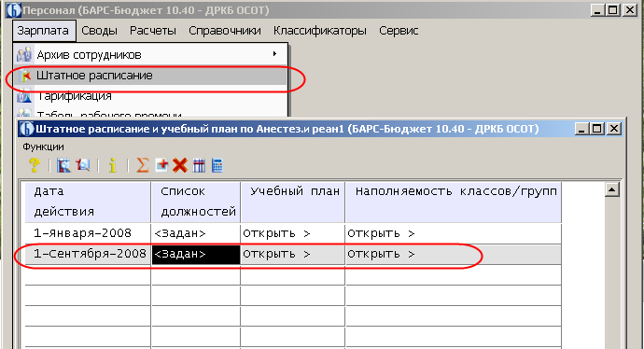
Task: Maximize the Штатное расписание window
Action: tap(596, 129)
